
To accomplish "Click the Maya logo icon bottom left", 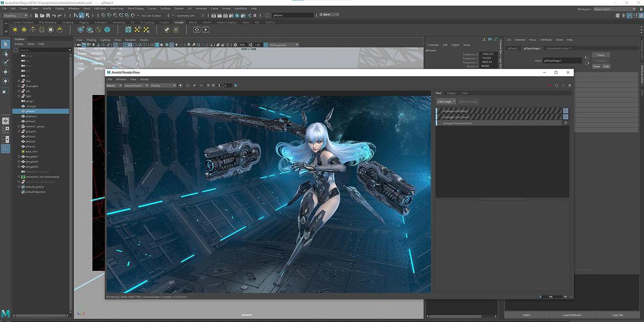I will [x=5, y=313].
